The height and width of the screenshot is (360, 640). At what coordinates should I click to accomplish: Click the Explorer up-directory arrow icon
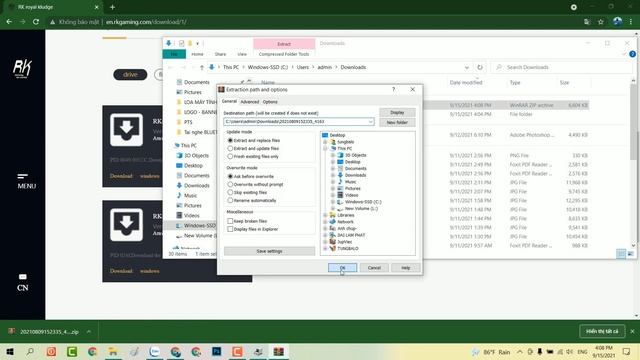pyautogui.click(x=202, y=67)
